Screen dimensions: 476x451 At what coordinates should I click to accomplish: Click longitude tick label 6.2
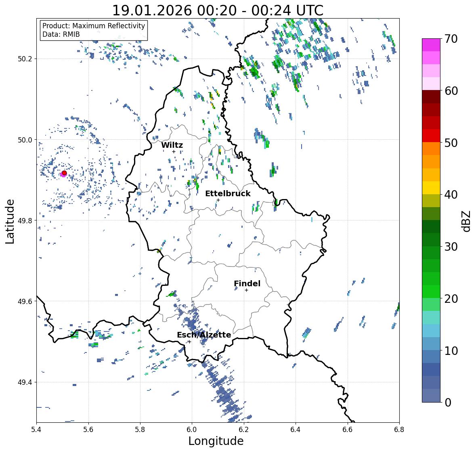pyautogui.click(x=244, y=430)
